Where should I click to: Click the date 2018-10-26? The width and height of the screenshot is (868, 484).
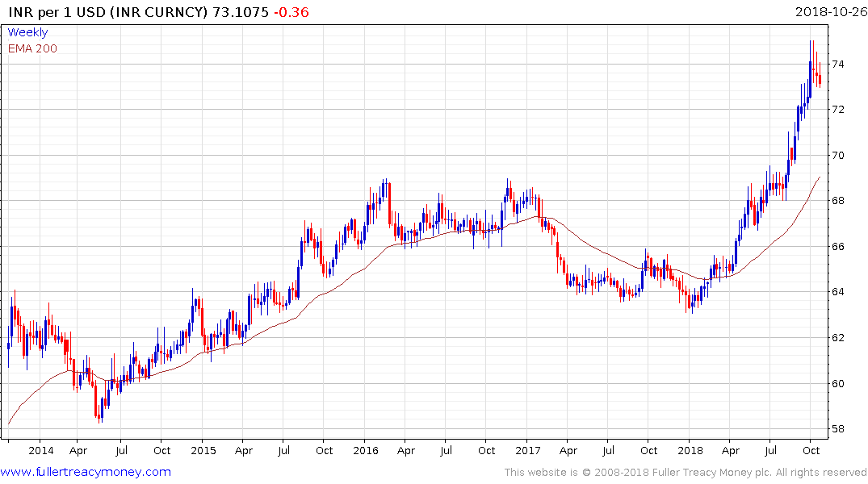(831, 12)
